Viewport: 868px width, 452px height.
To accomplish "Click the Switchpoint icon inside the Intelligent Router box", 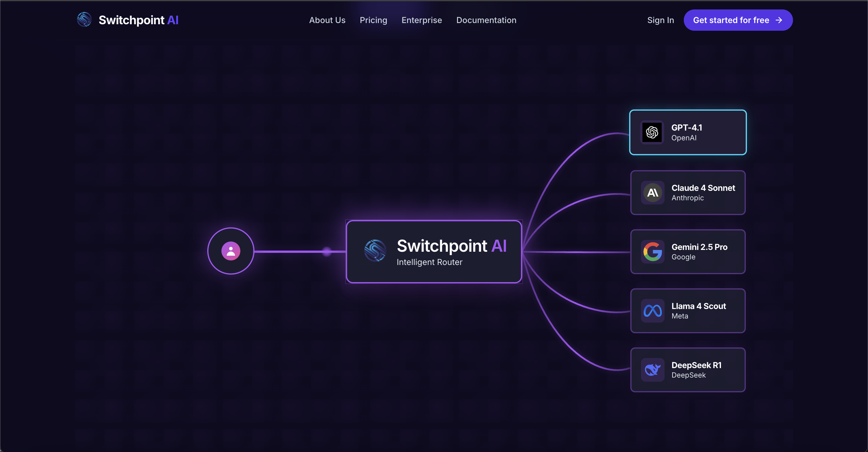I will click(x=375, y=251).
